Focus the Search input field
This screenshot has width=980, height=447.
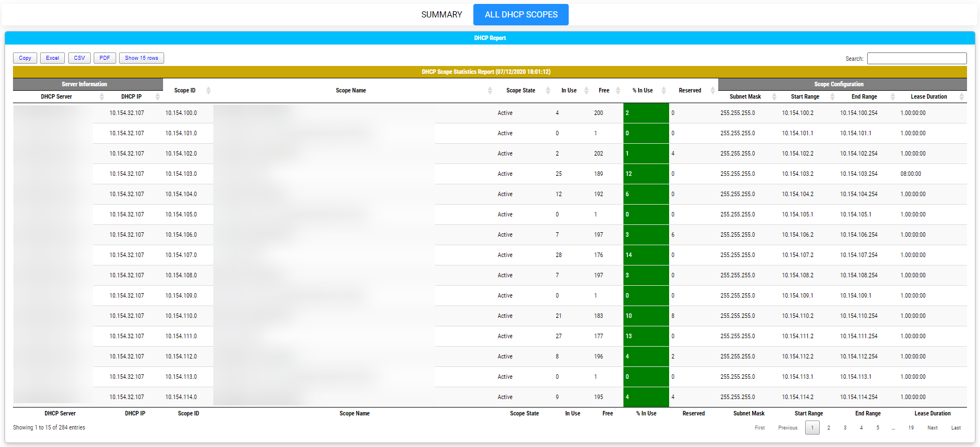point(916,59)
